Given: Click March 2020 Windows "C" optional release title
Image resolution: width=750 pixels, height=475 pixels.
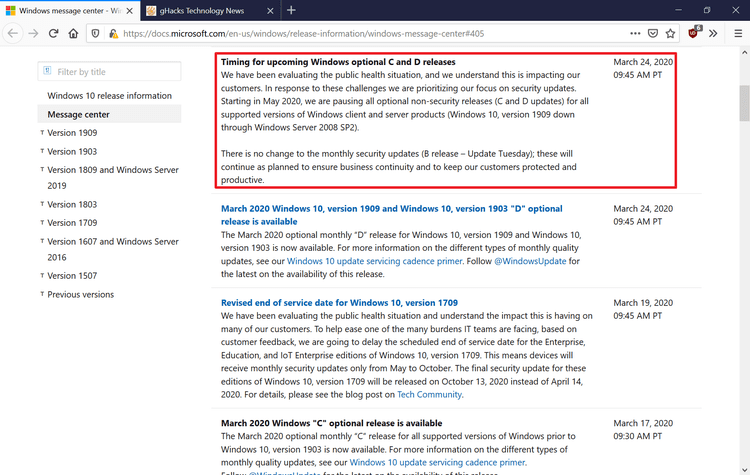Looking at the screenshot, I should point(331,423).
